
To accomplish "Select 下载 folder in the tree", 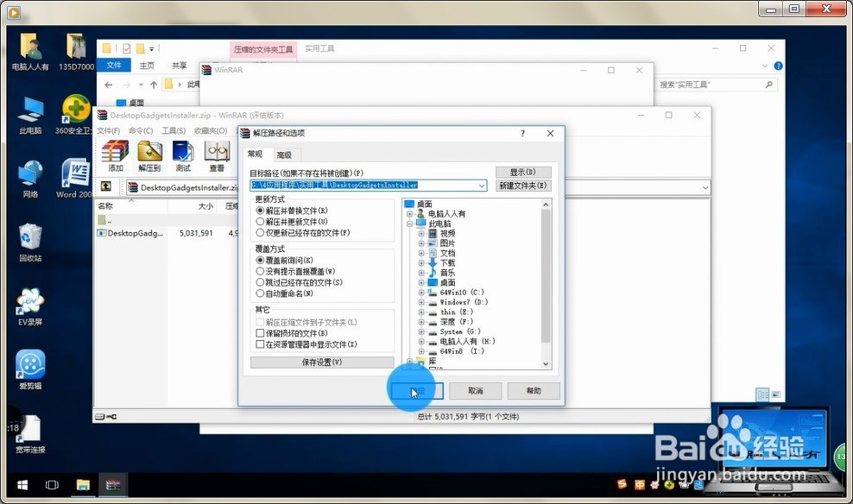I will pyautogui.click(x=448, y=263).
